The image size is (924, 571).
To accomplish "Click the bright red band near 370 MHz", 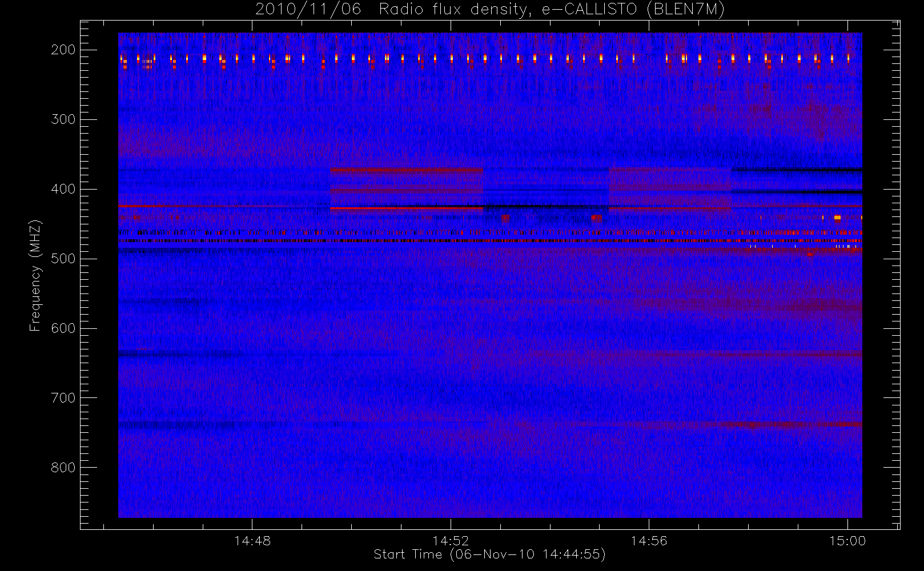I will (406, 170).
